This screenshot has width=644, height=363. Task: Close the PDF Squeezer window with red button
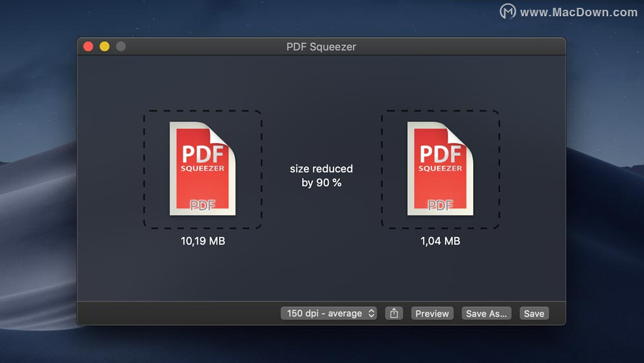[88, 46]
